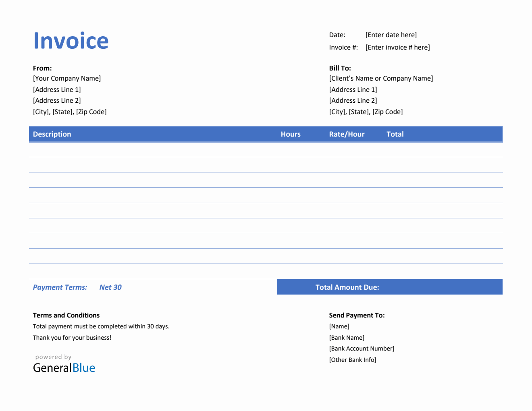Select the Rate/Hour column header
Image resolution: width=532 pixels, height=411 pixels.
[346, 134]
